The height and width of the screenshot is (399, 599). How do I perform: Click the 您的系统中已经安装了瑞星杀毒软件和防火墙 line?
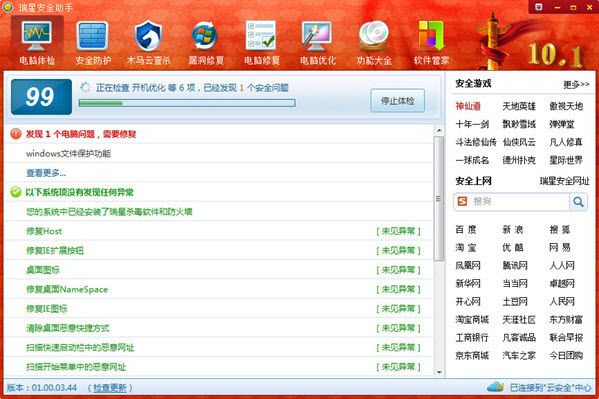click(x=109, y=211)
